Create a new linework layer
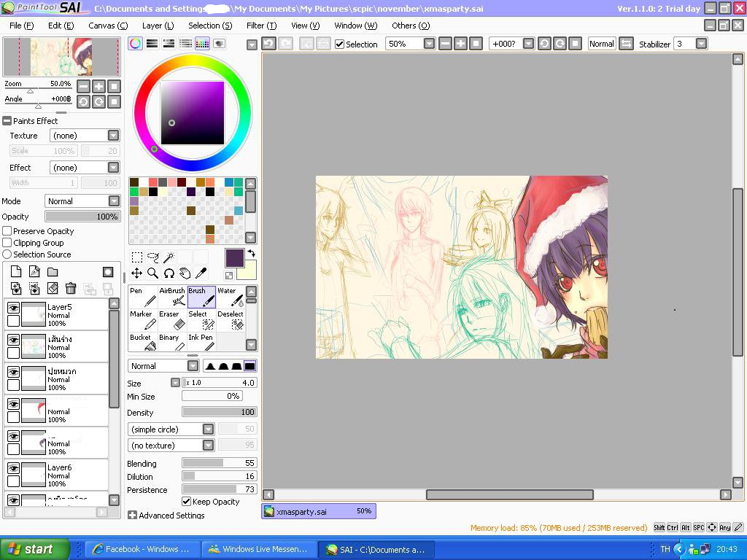 pyautogui.click(x=34, y=271)
